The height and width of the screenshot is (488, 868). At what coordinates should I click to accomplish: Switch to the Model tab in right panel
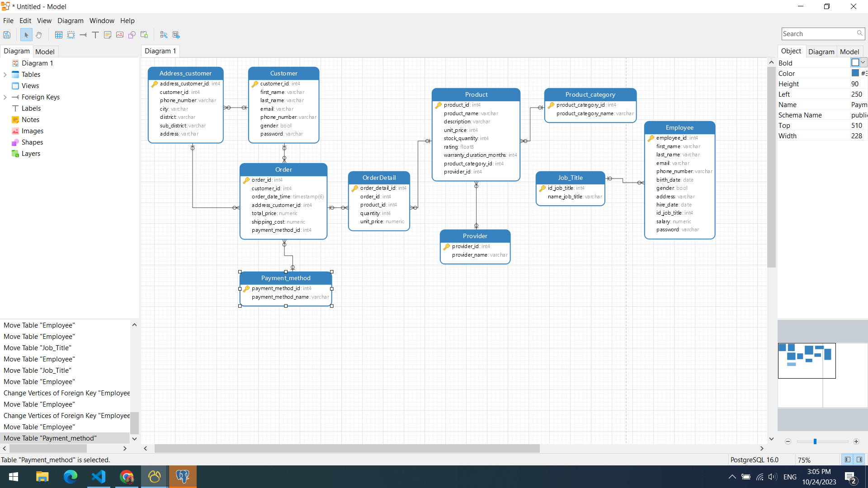[x=849, y=52]
